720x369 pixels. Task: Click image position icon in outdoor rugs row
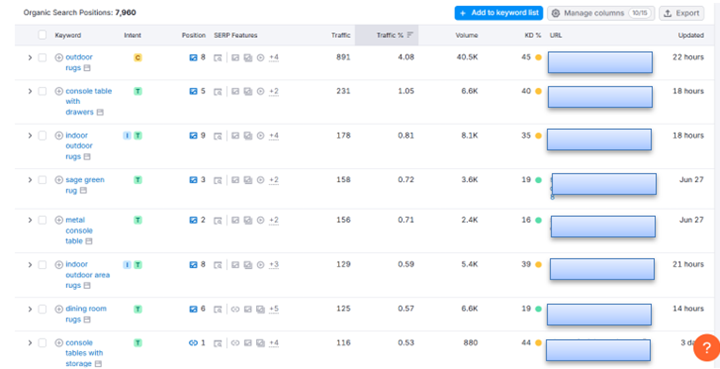coord(193,57)
